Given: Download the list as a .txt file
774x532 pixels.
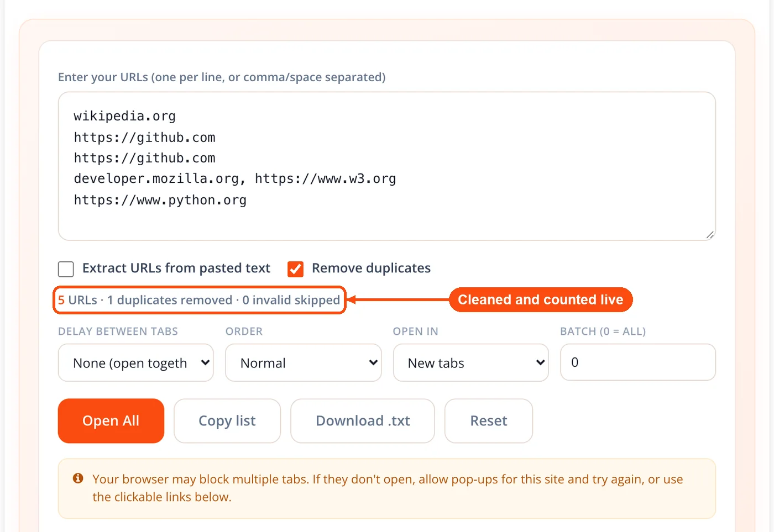Looking at the screenshot, I should 363,421.
